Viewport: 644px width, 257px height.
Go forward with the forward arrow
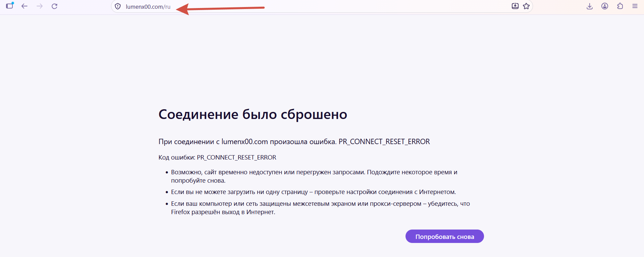tap(40, 6)
